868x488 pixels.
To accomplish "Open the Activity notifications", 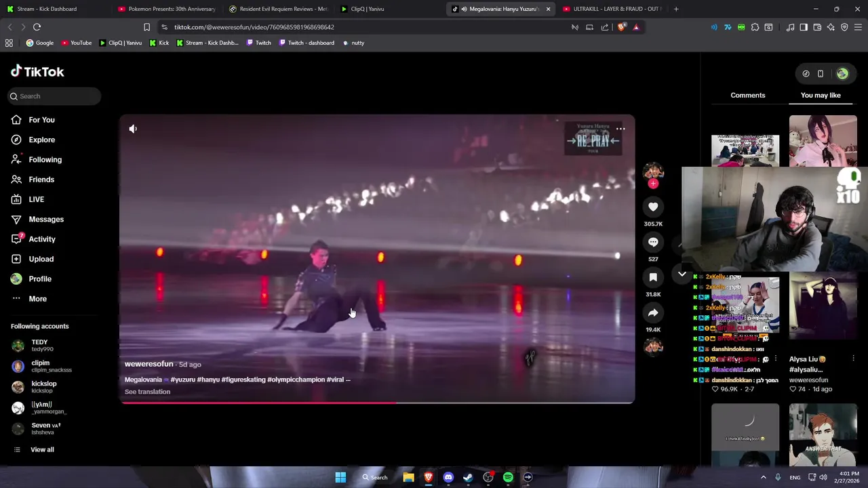I will pyautogui.click(x=33, y=239).
